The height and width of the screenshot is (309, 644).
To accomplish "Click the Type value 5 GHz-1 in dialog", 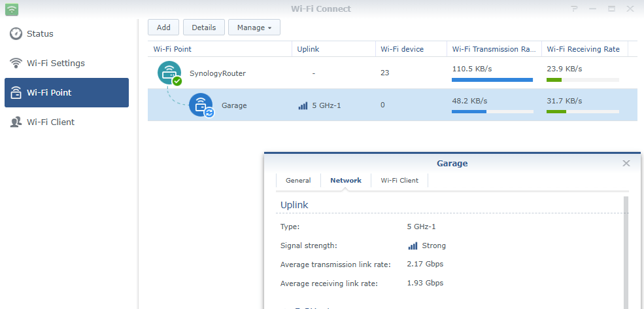I will pyautogui.click(x=422, y=227).
